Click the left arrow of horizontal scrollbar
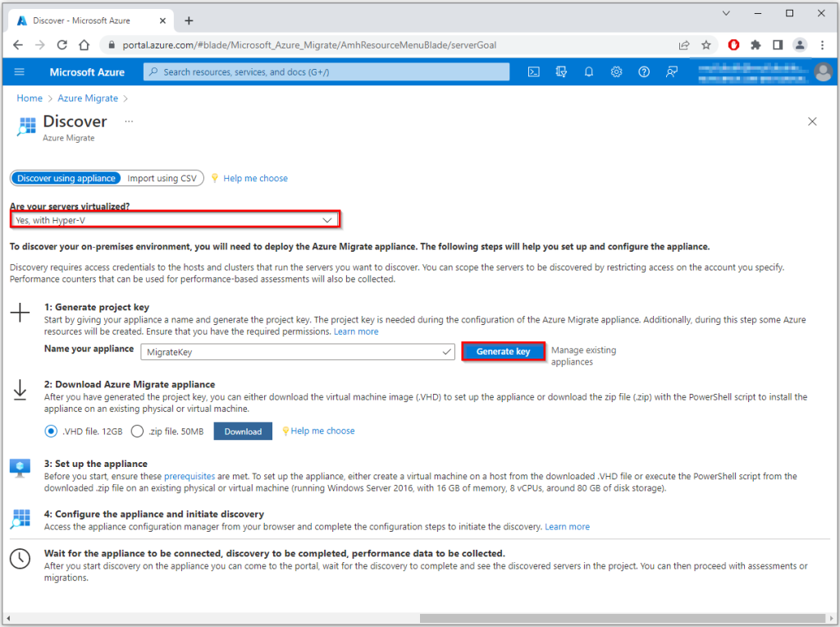Image resolution: width=840 pixels, height=627 pixels. point(8,618)
